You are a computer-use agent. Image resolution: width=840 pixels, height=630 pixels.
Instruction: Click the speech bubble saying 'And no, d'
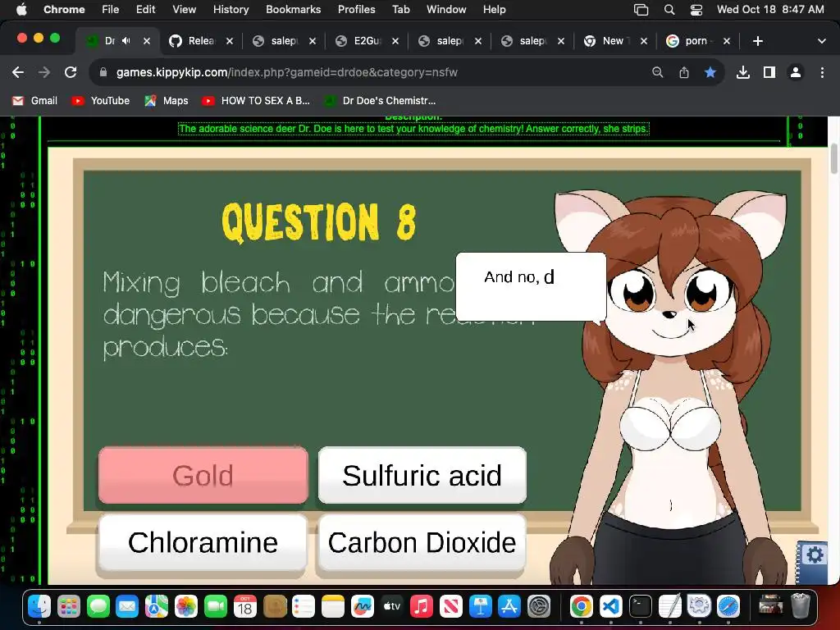point(531,286)
